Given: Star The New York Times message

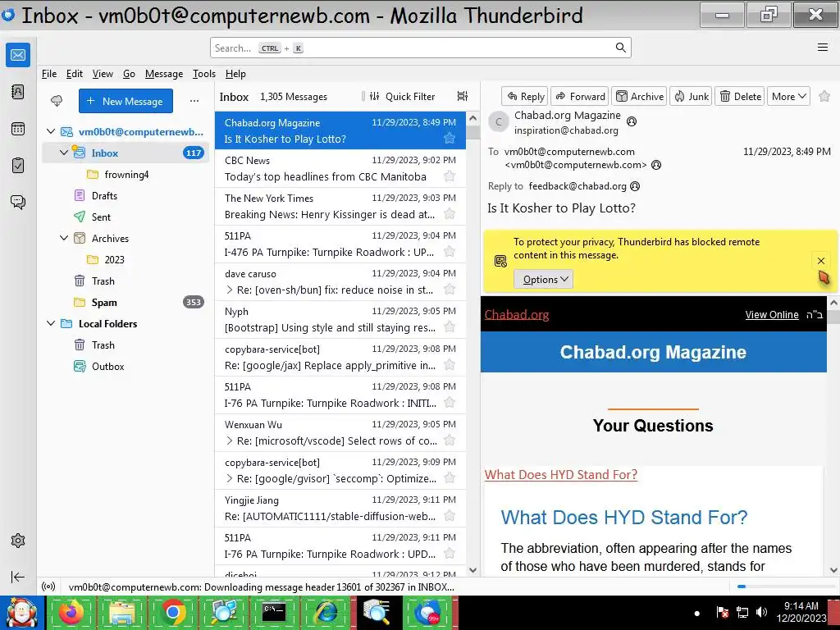Looking at the screenshot, I should pos(450,214).
